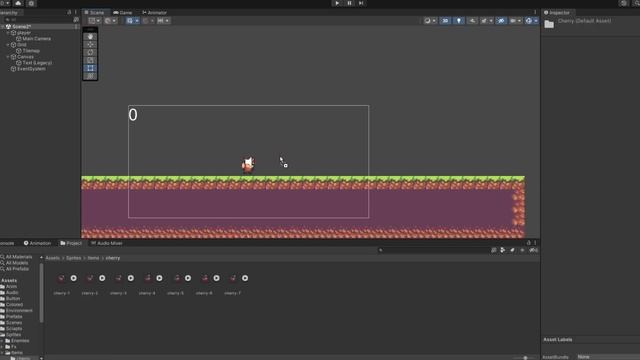Collapse the Grid object in Hierarchy

pos(8,45)
